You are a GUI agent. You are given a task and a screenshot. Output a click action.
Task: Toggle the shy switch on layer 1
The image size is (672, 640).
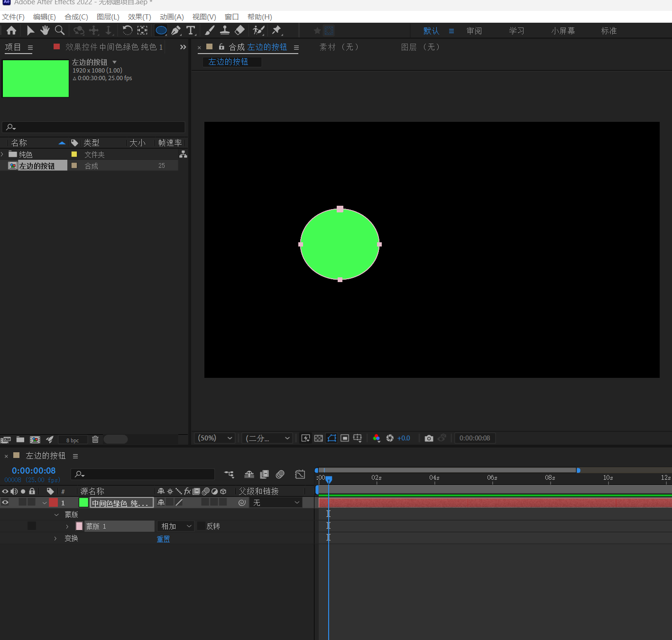161,503
